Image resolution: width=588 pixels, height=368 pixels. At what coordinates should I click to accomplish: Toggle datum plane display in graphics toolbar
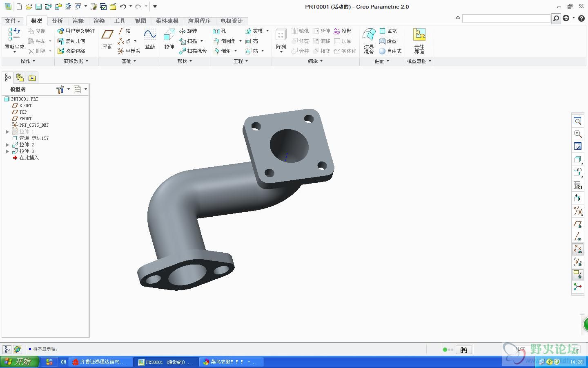click(x=577, y=224)
